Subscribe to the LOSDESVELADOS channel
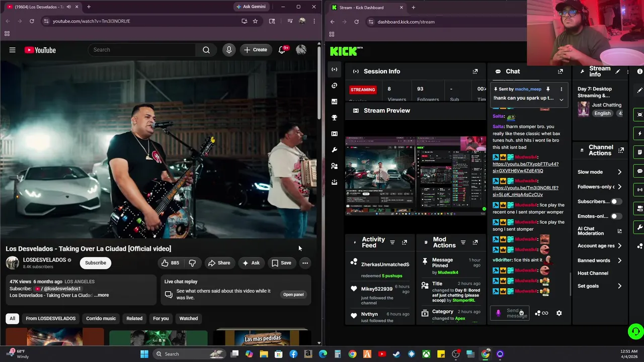644x362 pixels. [x=96, y=263]
